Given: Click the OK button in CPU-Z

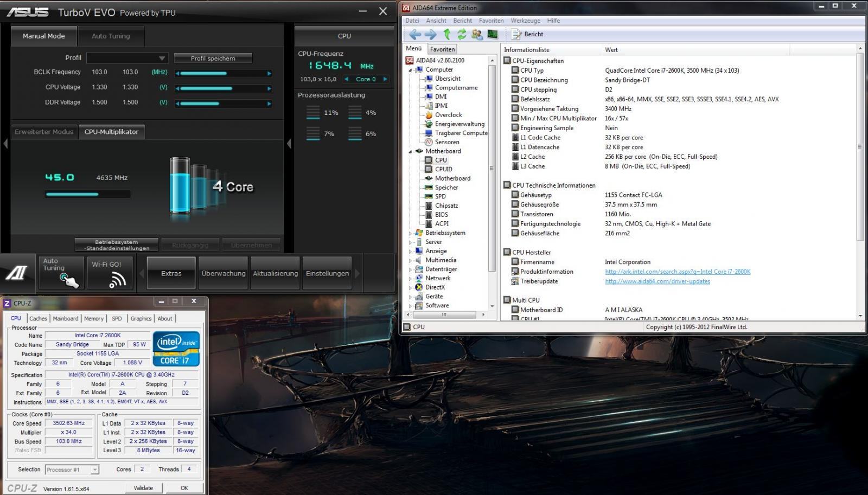Looking at the screenshot, I should 184,488.
